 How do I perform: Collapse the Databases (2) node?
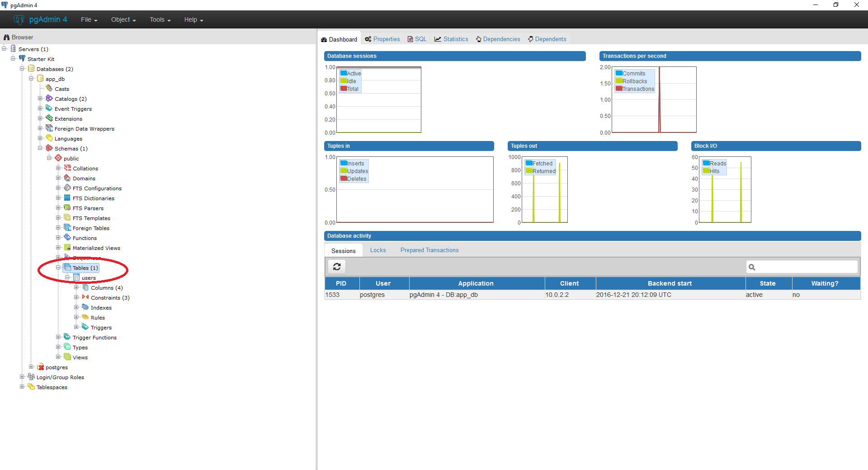pos(22,69)
